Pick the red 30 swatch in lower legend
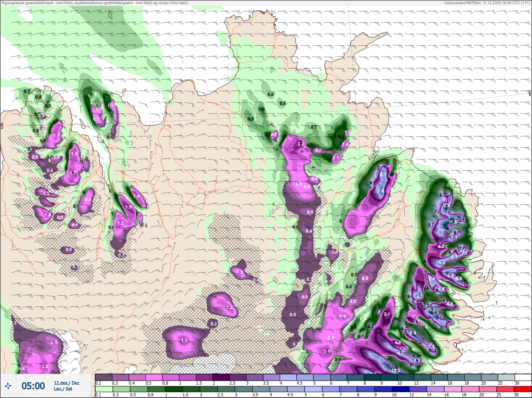 (x=523, y=390)
